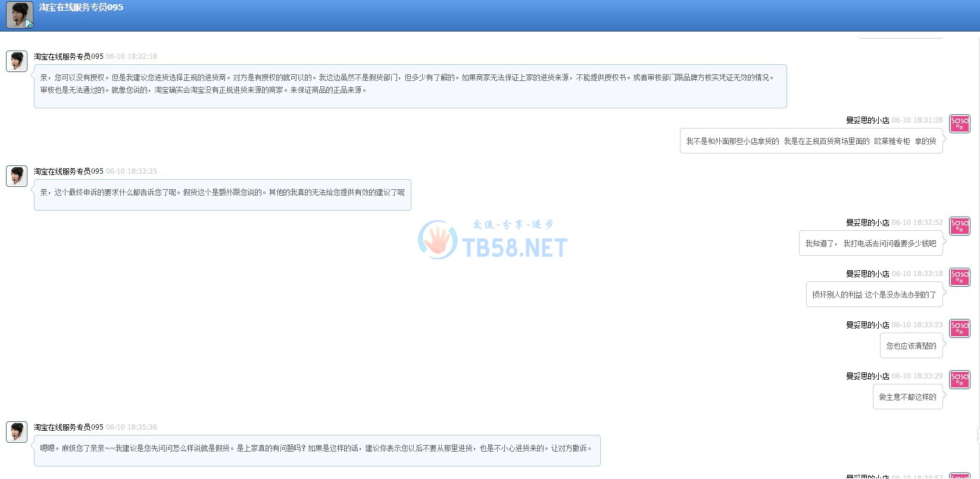
Task: Click the message mentioning 欧莱雅专柜
Action: (811, 142)
